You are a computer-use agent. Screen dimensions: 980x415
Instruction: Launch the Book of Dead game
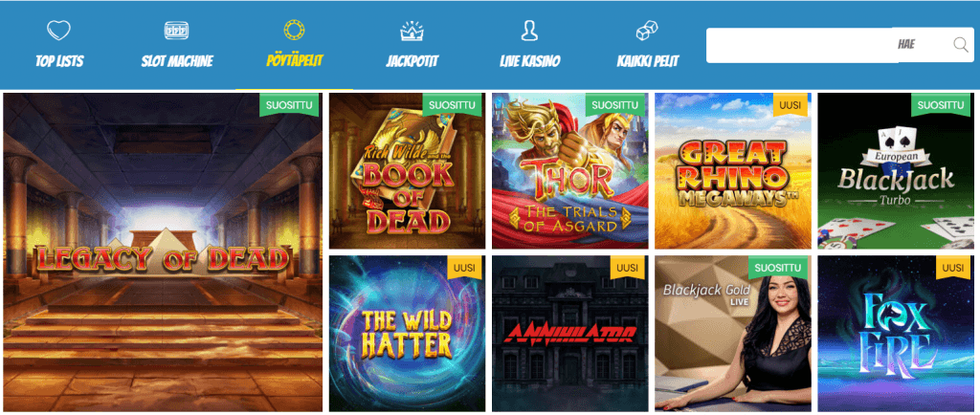coord(407,171)
